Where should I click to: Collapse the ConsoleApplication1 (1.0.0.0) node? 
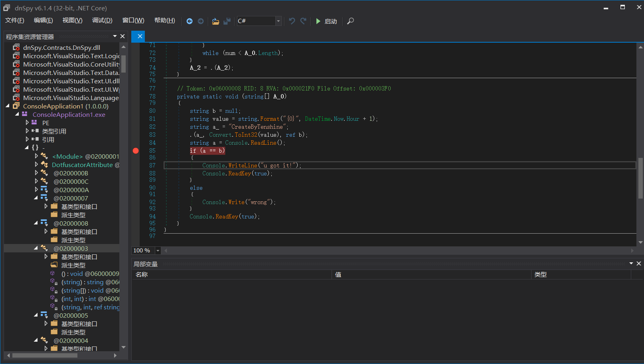coord(8,106)
